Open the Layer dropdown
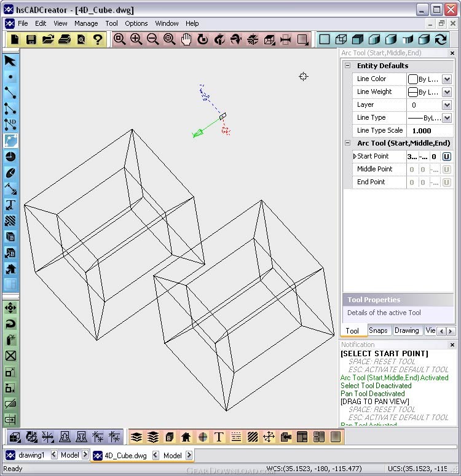This screenshot has height=476, width=461. [447, 105]
